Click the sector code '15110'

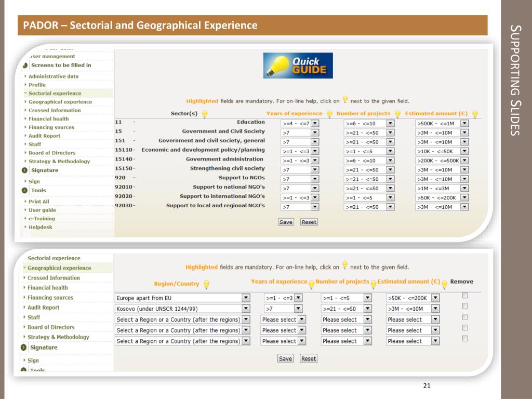click(124, 150)
